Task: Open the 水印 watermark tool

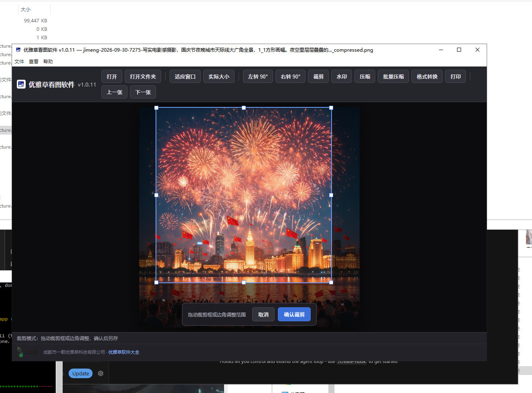Action: (x=342, y=77)
